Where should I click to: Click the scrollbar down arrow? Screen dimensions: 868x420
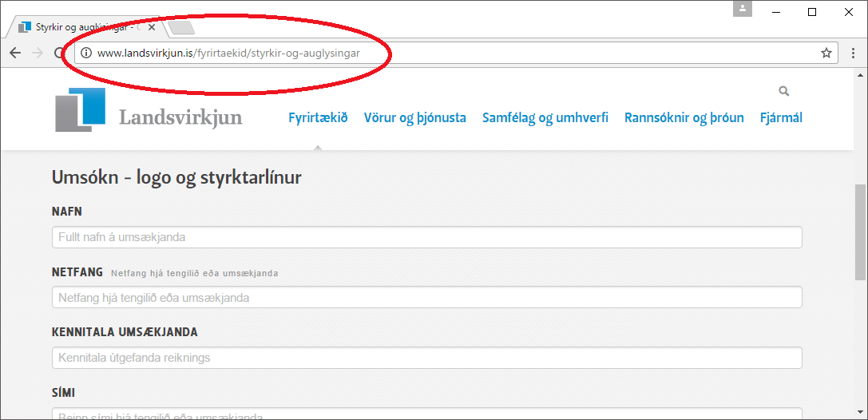click(860, 412)
